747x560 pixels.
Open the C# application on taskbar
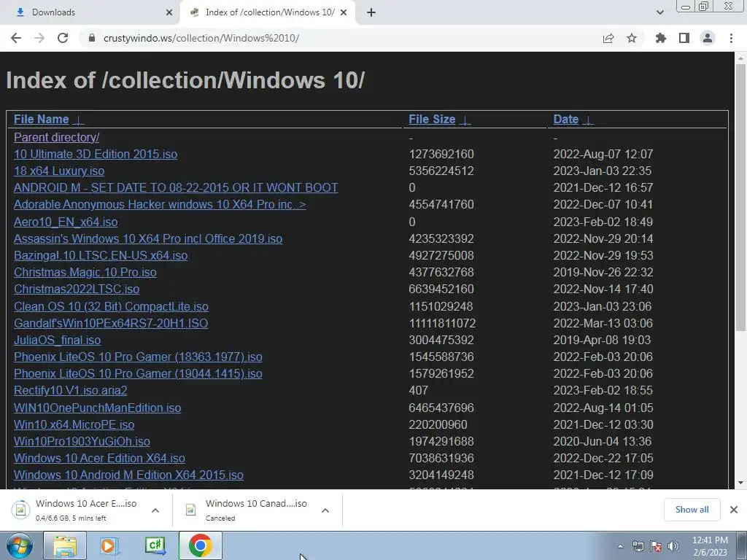(155, 545)
